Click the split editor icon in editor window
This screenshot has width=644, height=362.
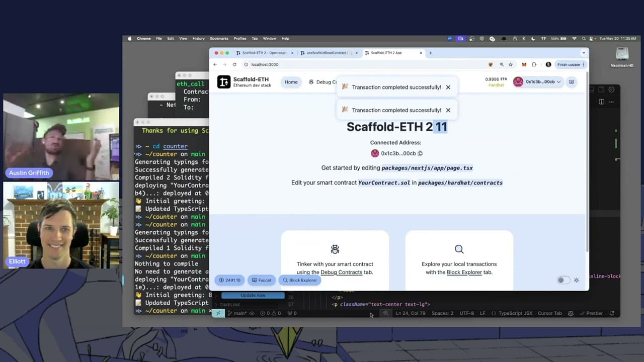point(601,102)
